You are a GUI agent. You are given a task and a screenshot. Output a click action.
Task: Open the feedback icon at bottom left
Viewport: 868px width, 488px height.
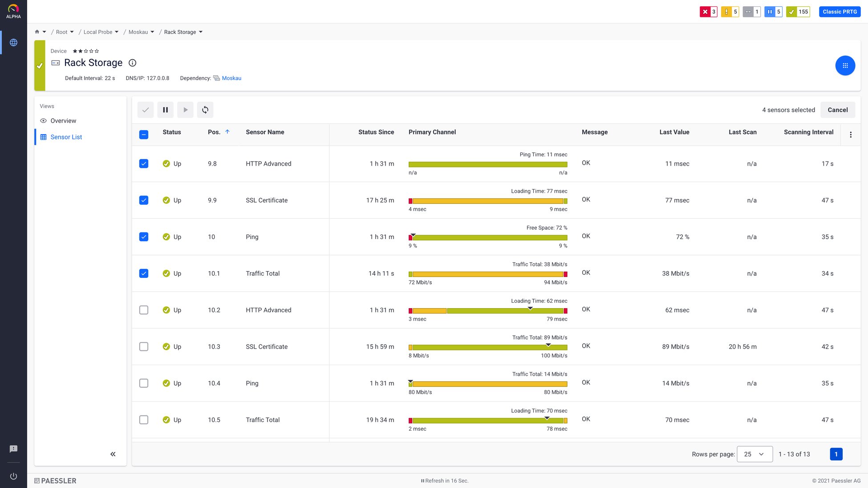pyautogui.click(x=13, y=448)
